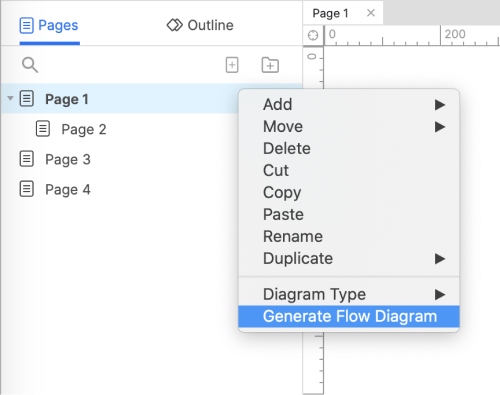Open the Add submenu
Image resolution: width=500 pixels, height=395 pixels.
coord(349,104)
